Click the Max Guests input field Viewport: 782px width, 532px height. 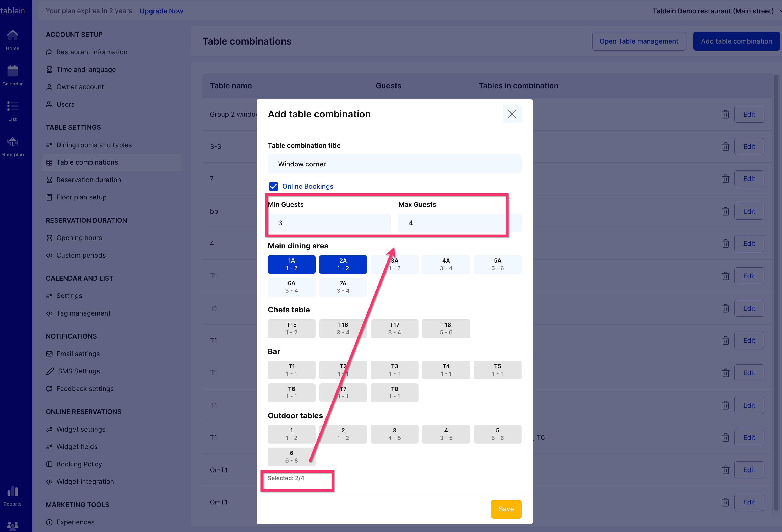[x=460, y=223]
